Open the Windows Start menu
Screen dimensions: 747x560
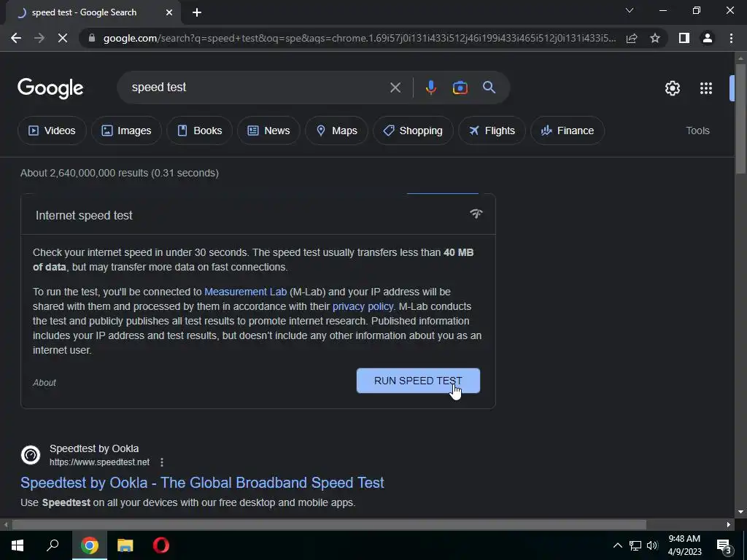[x=18, y=545]
